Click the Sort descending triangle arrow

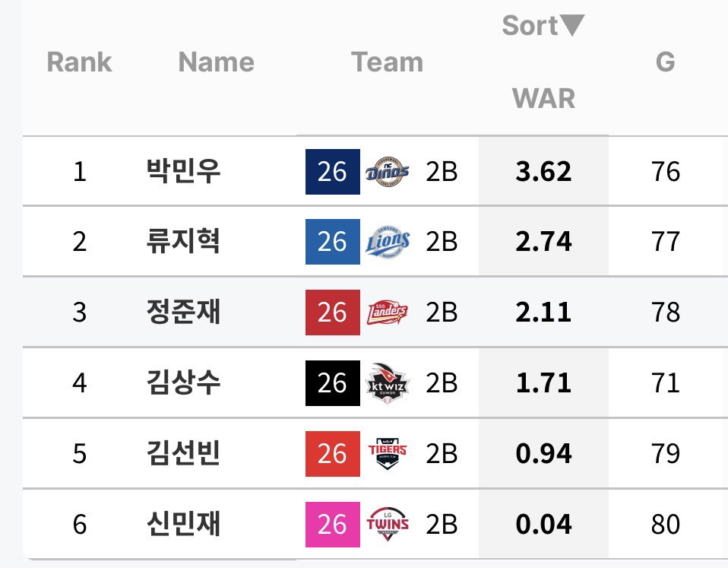click(x=571, y=25)
